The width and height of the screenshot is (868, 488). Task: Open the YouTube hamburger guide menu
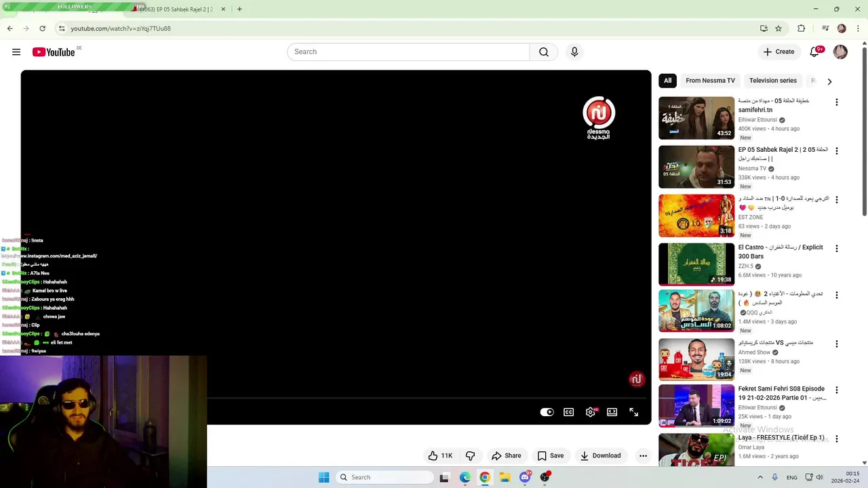[x=16, y=52]
